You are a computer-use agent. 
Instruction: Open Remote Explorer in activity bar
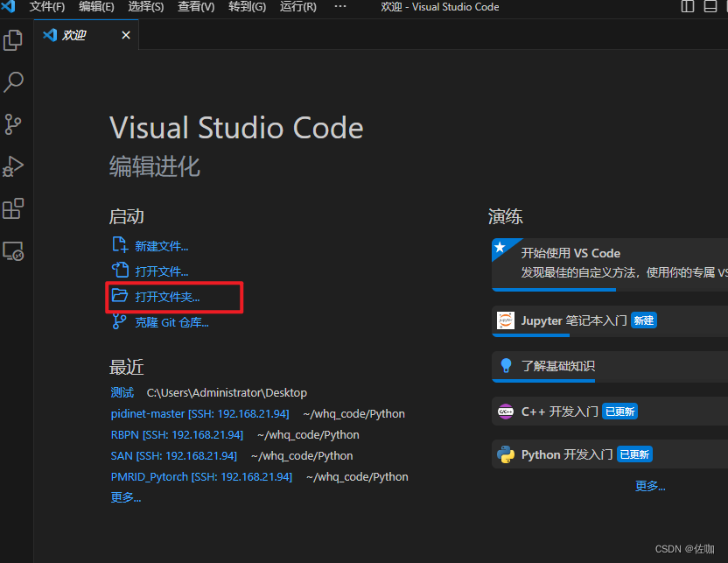pos(13,250)
